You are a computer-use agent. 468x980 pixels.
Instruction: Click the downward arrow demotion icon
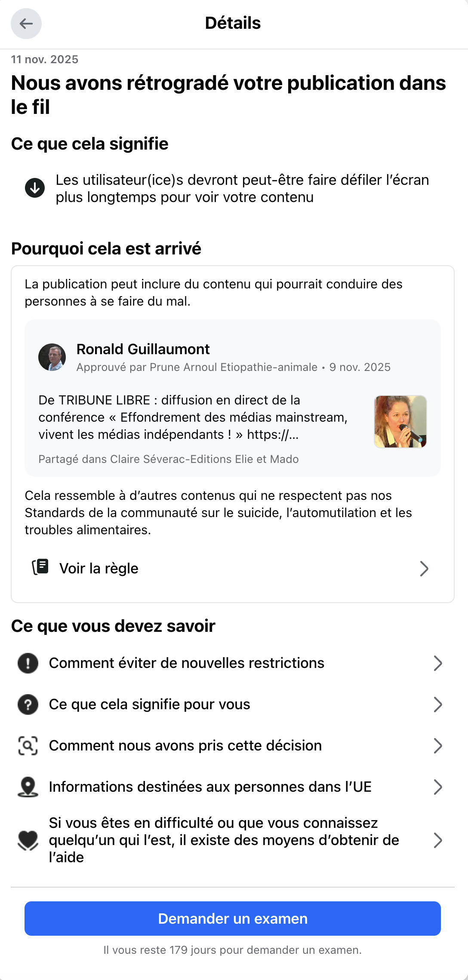[x=35, y=188]
